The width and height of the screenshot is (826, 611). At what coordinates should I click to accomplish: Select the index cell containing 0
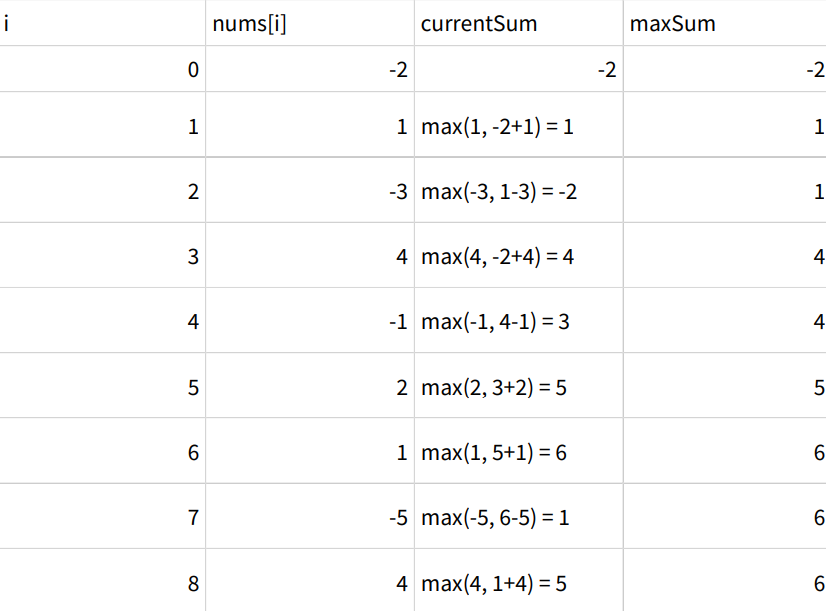102,70
